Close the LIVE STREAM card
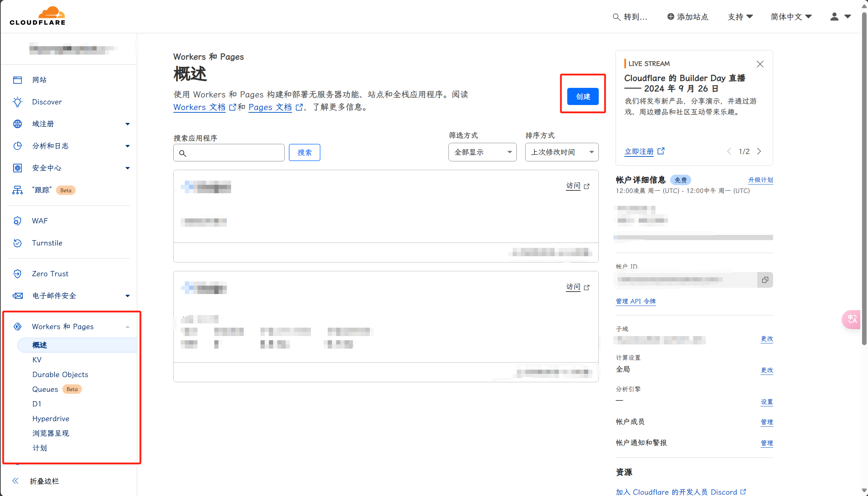 [760, 64]
